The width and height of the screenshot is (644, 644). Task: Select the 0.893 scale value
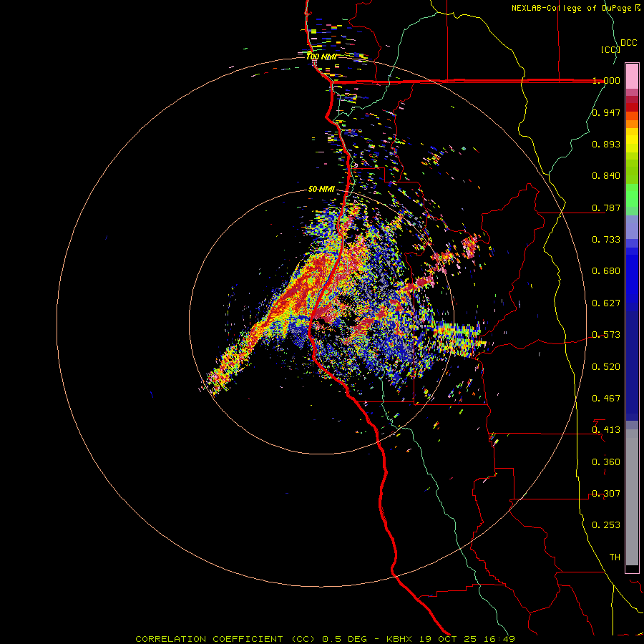(606, 144)
